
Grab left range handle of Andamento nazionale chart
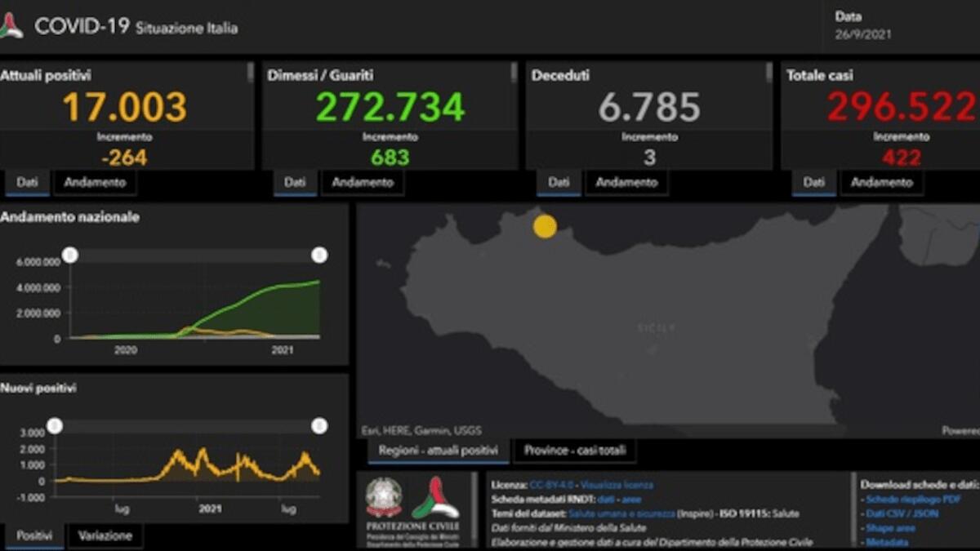[71, 256]
